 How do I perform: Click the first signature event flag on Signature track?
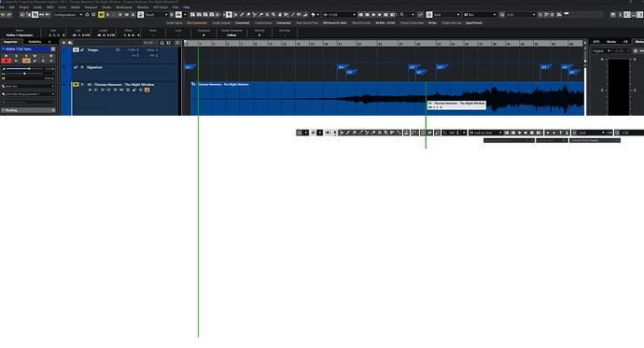189,67
